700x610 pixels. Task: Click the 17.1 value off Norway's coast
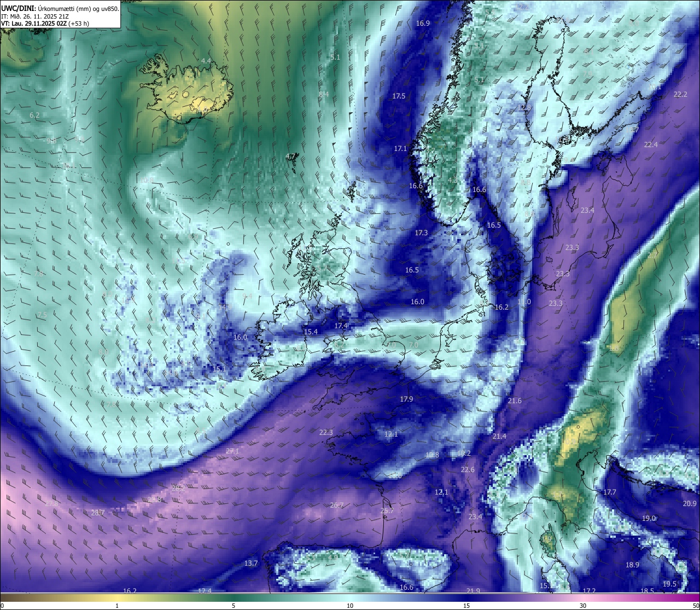pyautogui.click(x=400, y=148)
